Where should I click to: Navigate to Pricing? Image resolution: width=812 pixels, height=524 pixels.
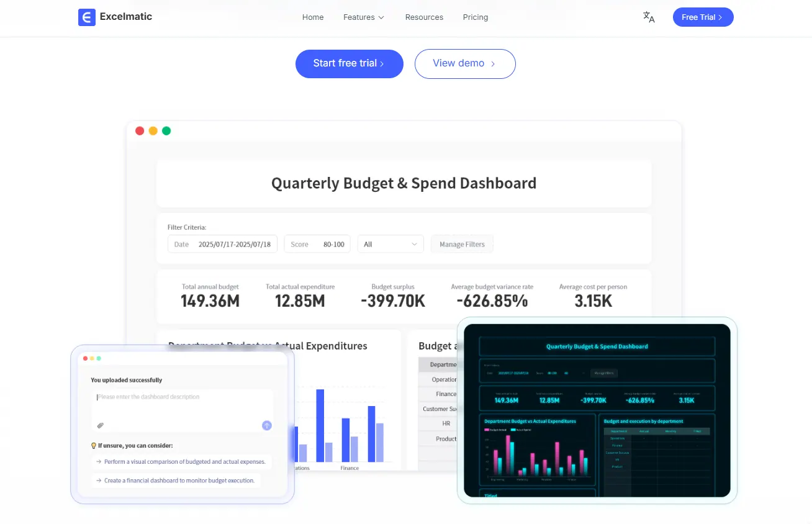(x=476, y=17)
